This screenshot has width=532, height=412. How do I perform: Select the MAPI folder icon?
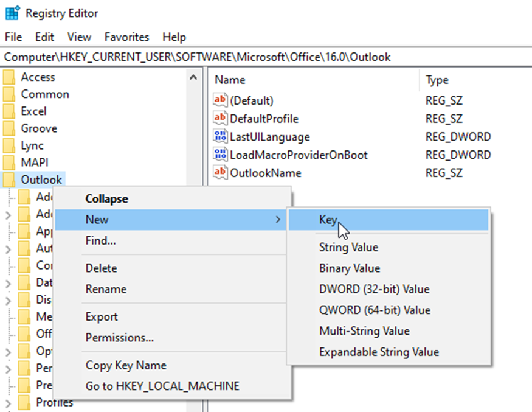(x=9, y=162)
